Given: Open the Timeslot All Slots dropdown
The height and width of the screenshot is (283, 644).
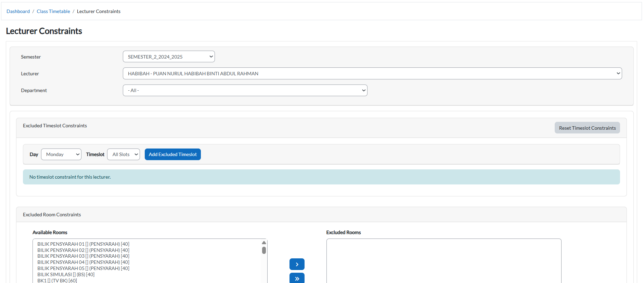Looking at the screenshot, I should click(124, 154).
